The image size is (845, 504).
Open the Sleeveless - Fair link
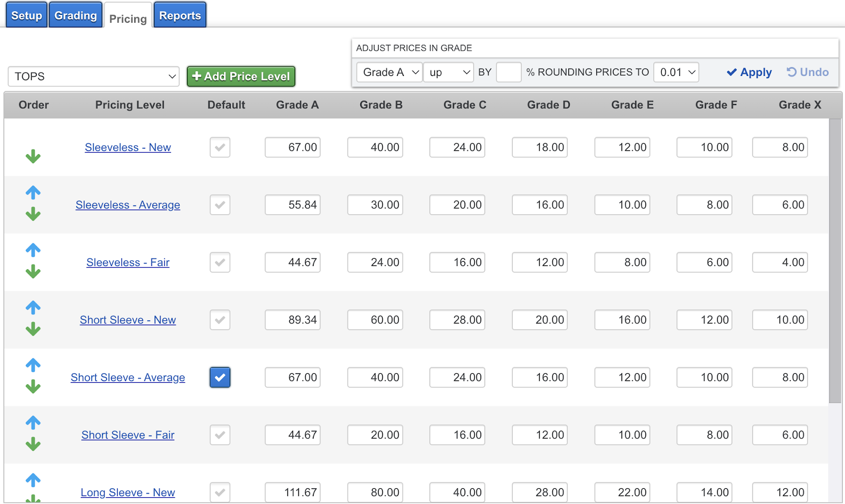[128, 262]
